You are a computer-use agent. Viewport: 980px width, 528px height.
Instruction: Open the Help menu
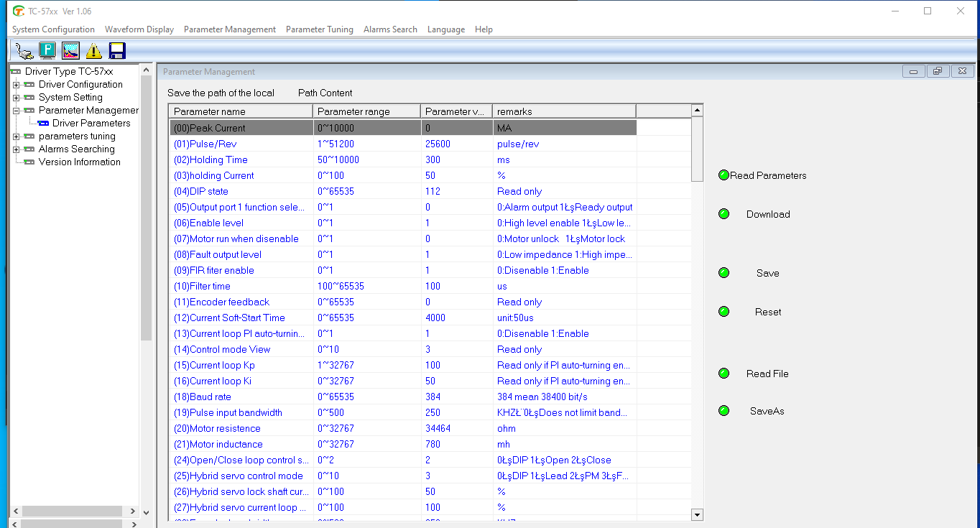[x=484, y=29]
